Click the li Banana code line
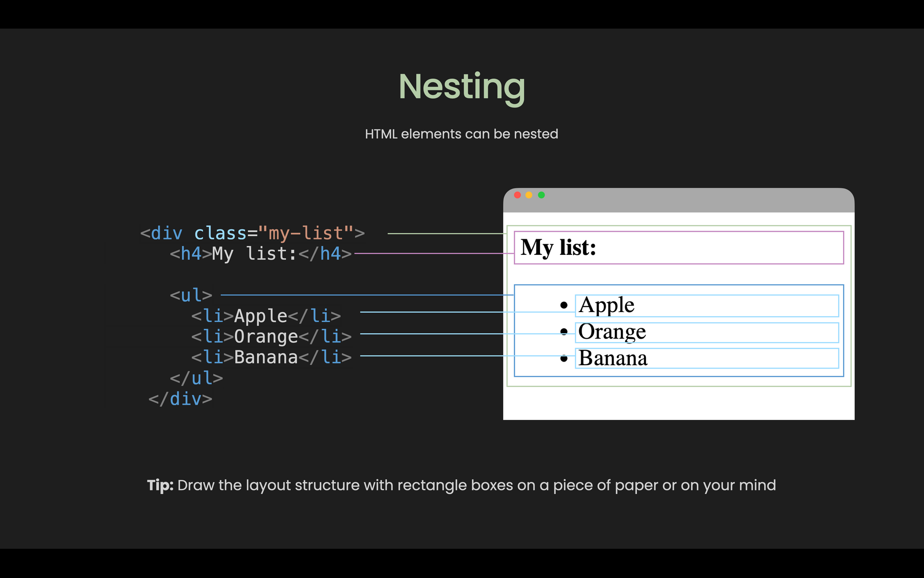The width and height of the screenshot is (924, 578). click(271, 357)
